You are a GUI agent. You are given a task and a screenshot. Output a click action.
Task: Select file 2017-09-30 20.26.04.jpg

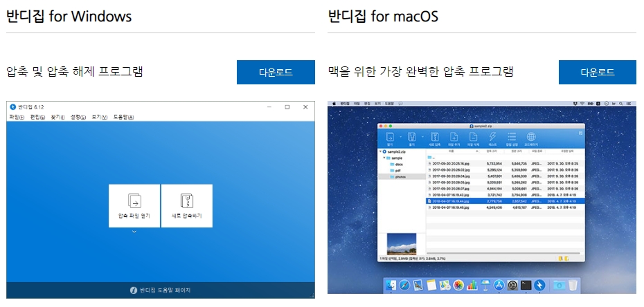(506, 176)
